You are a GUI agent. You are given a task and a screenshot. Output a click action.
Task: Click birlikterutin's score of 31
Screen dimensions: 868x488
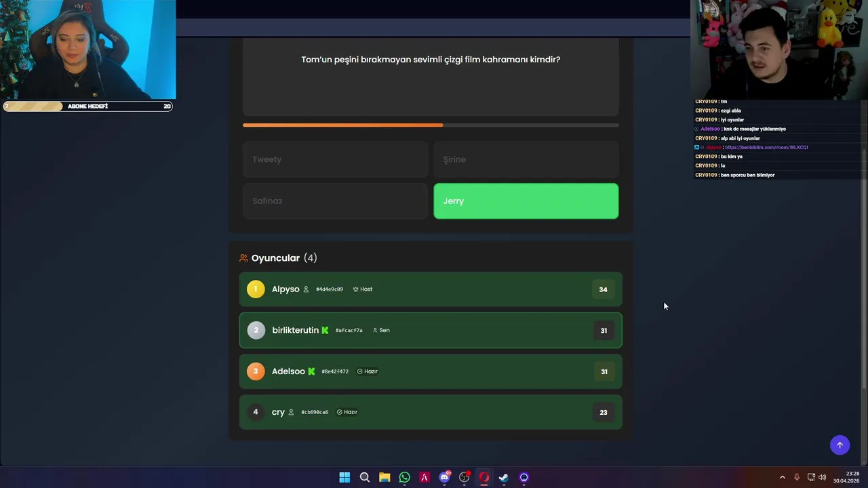(x=604, y=331)
